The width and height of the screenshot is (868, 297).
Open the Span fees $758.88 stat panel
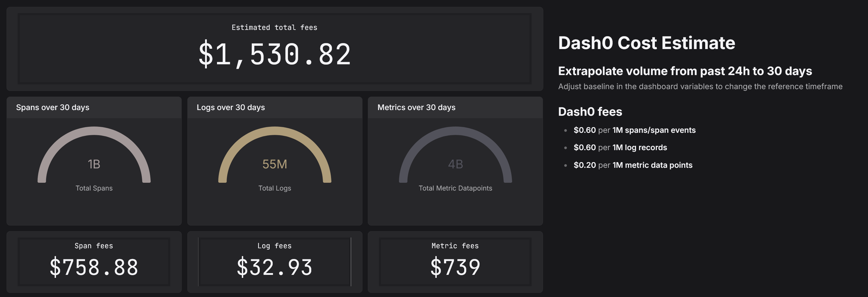94,262
